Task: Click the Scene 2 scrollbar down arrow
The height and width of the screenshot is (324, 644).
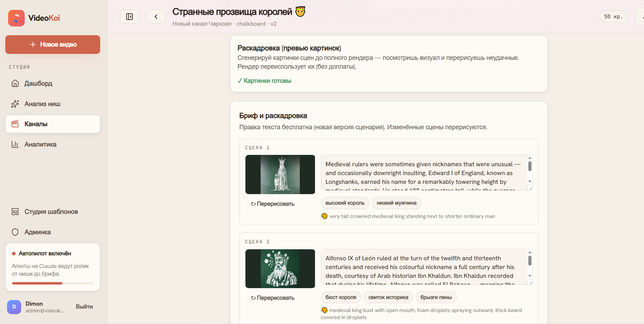Action: coord(530,276)
